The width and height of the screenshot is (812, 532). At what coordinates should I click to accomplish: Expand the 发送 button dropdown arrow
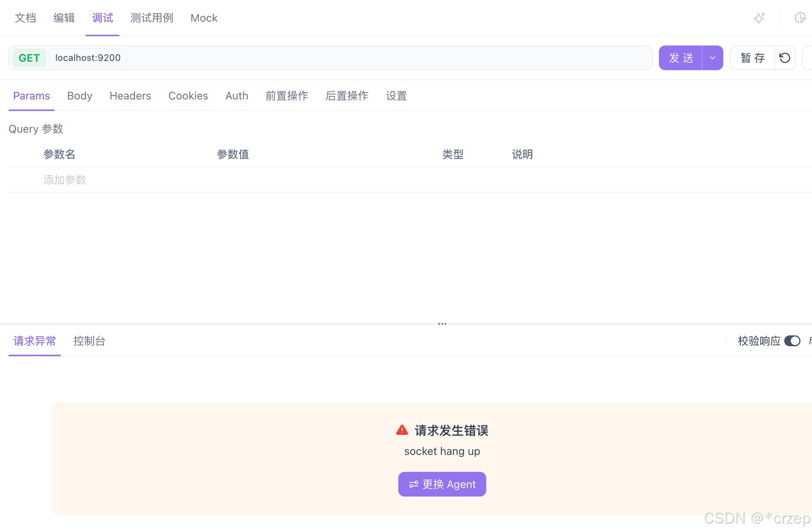[x=713, y=58]
